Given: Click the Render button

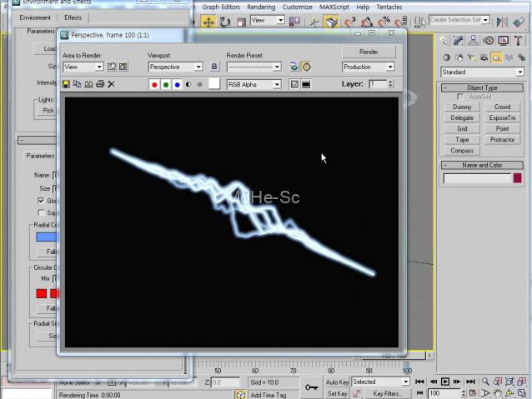Looking at the screenshot, I should click(x=369, y=52).
